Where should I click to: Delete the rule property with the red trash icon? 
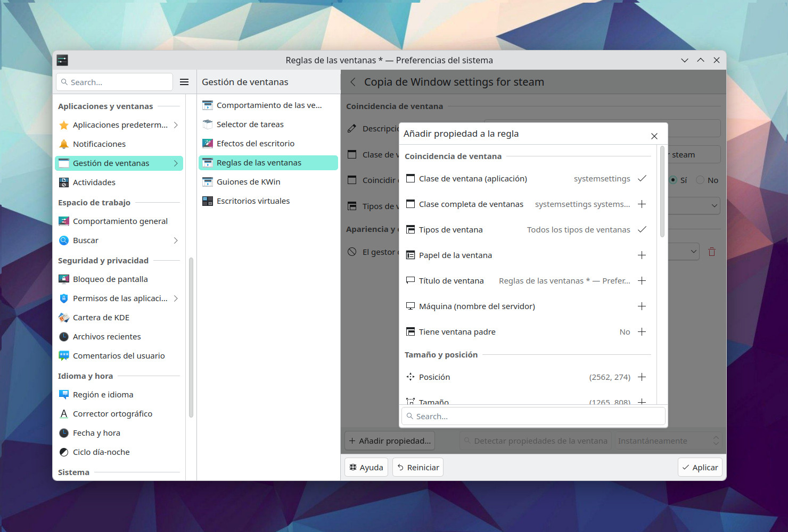click(712, 252)
